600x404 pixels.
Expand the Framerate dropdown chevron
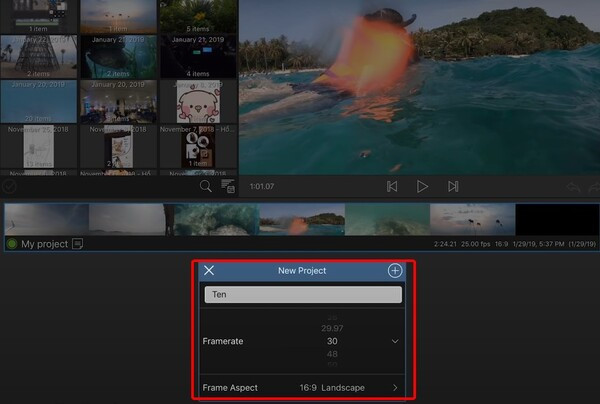click(395, 341)
